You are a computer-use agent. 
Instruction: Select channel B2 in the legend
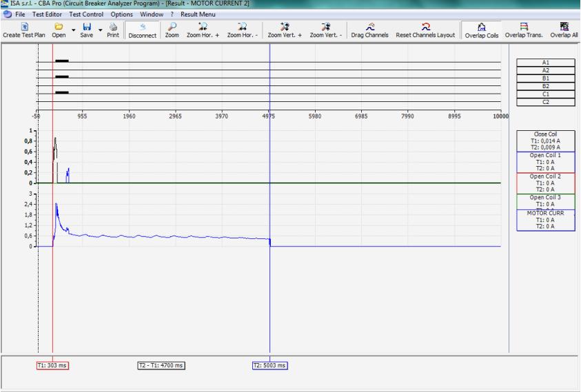point(545,86)
